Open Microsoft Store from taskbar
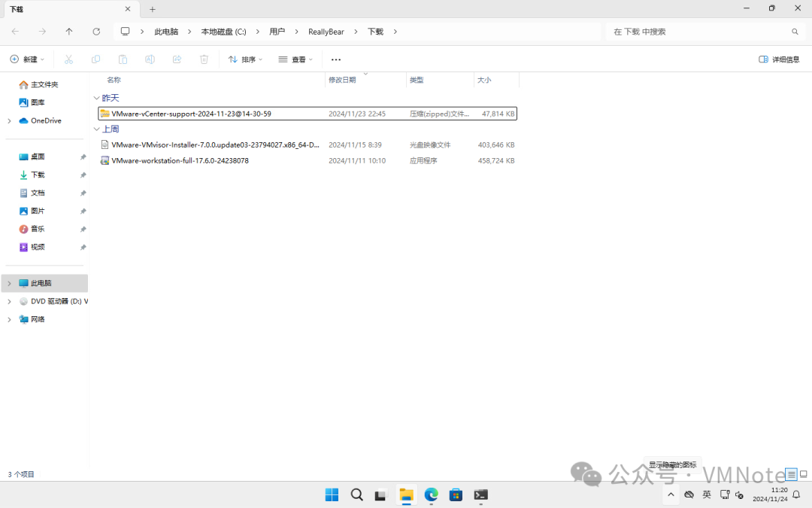812x508 pixels. 456,494
